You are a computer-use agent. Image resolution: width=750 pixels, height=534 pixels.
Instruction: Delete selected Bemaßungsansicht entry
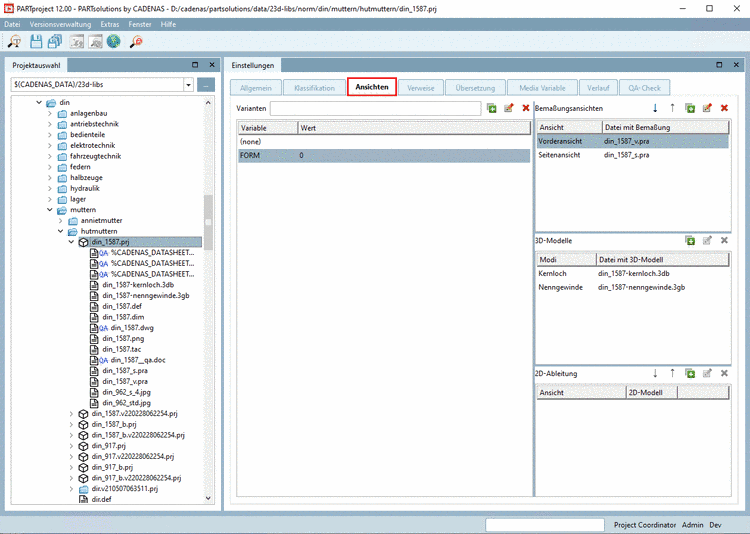pyautogui.click(x=724, y=108)
